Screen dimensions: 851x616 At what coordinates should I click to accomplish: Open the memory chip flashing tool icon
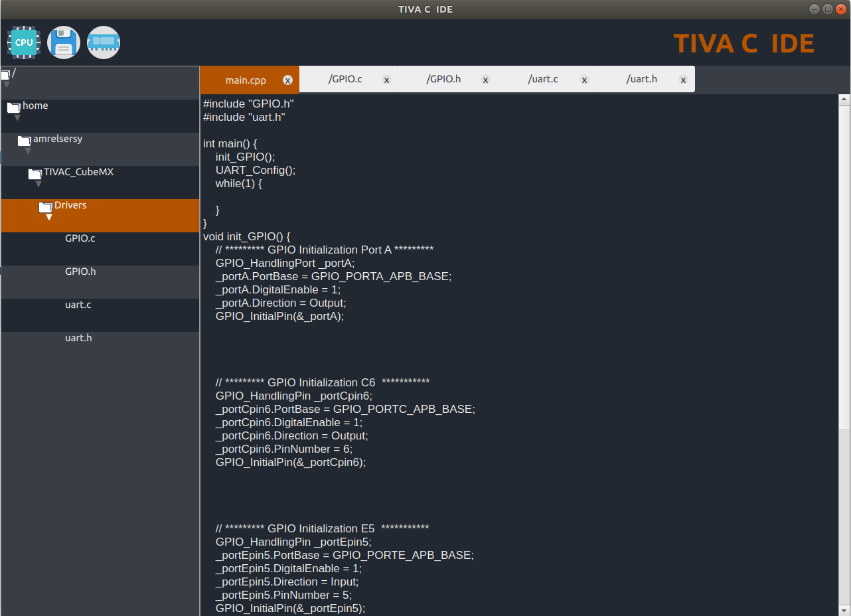(x=104, y=42)
